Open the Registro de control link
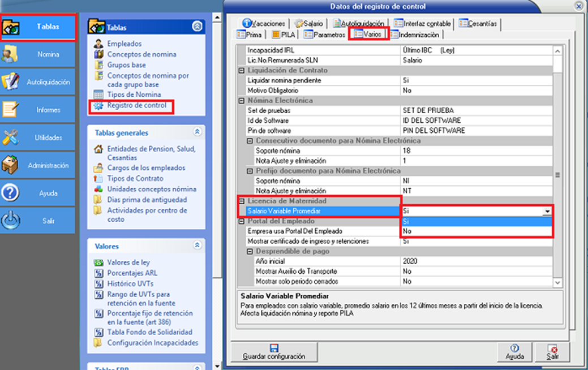 [136, 105]
